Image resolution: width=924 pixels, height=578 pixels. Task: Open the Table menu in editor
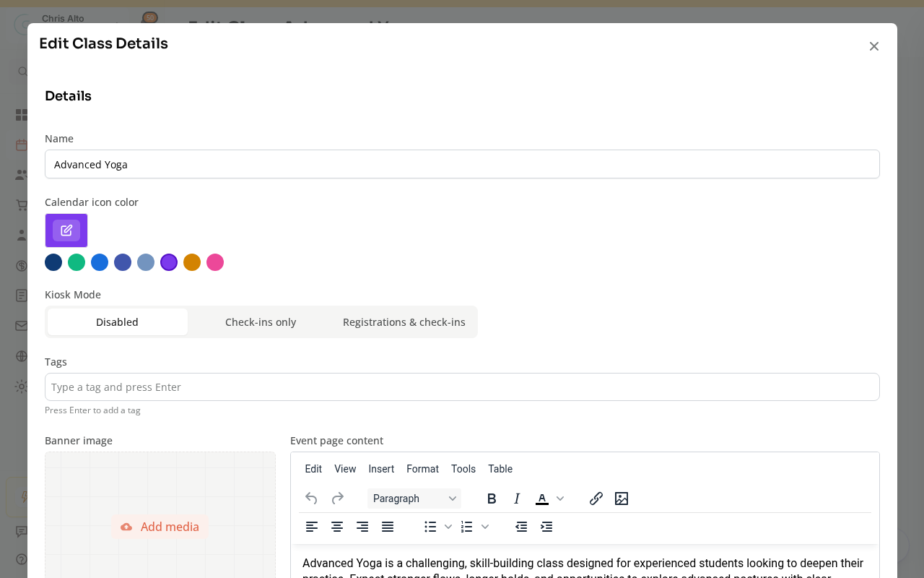(x=500, y=469)
